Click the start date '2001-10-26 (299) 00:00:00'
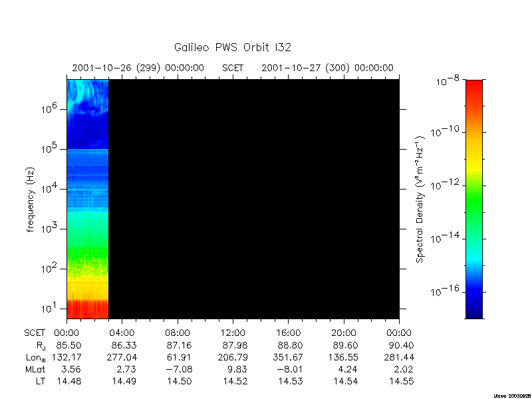The width and height of the screenshot is (532, 399). click(138, 68)
